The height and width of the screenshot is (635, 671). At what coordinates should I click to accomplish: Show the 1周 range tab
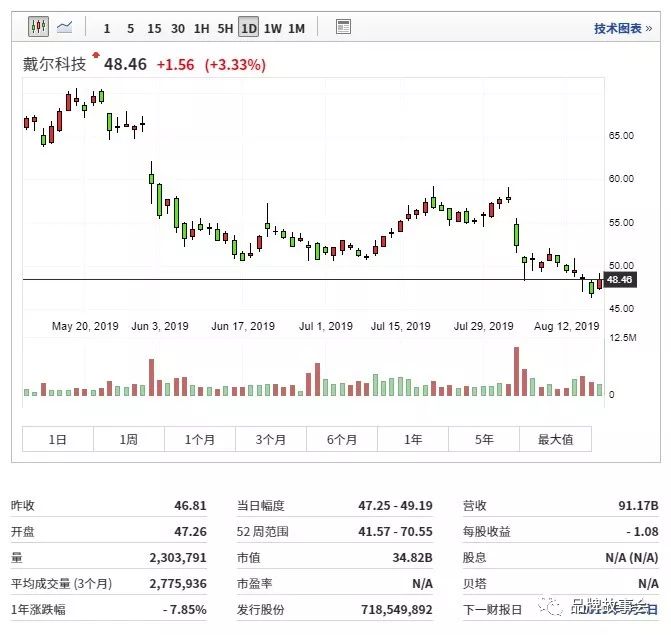128,439
